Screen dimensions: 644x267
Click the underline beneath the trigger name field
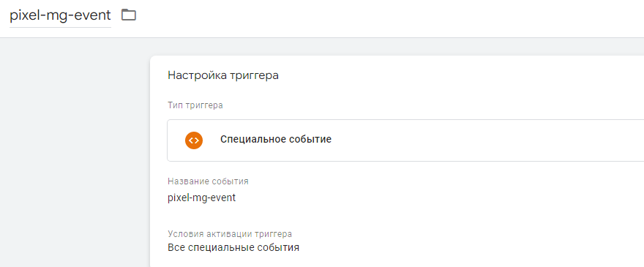pos(60,28)
